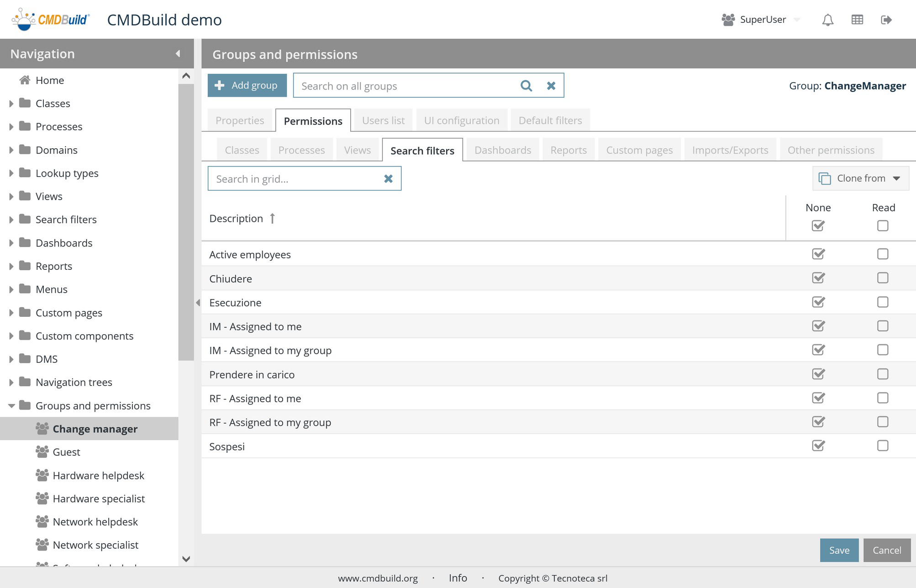Screen dimensions: 916x588
Task: Open the administration grid icon in header
Action: click(x=857, y=20)
